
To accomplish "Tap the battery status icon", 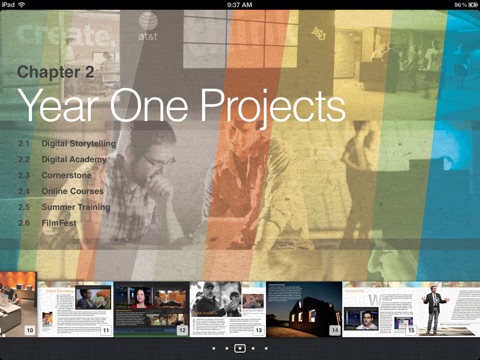I will pos(473,5).
